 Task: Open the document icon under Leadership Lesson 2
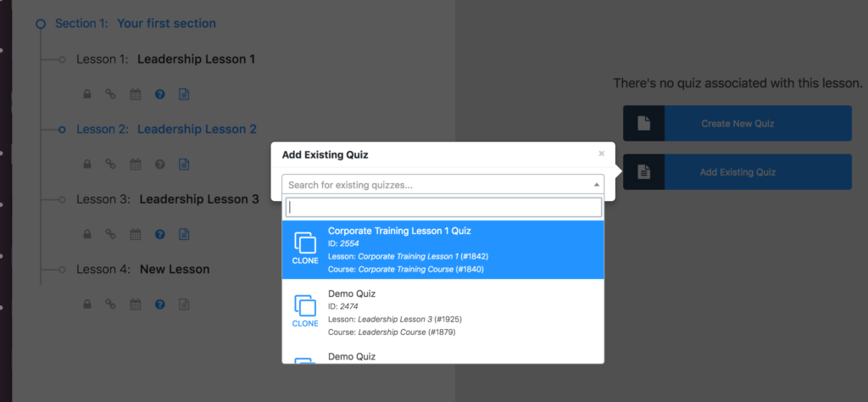(184, 165)
